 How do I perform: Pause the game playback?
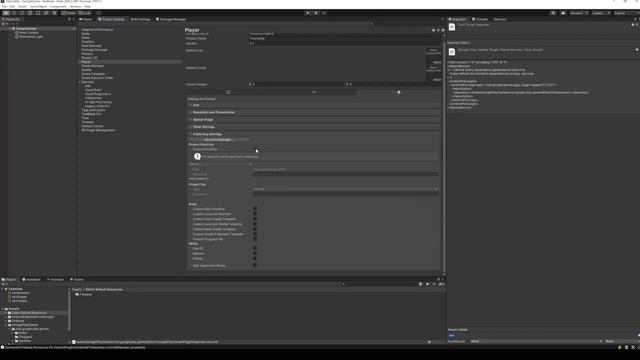(x=316, y=13)
